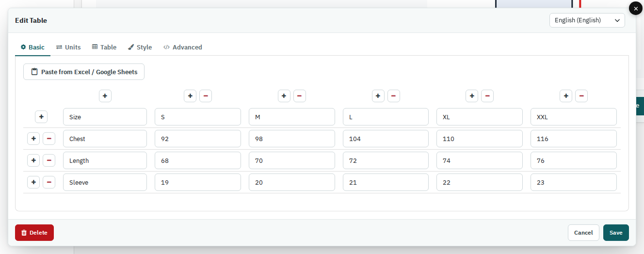The height and width of the screenshot is (254, 644).
Task: Remove the Chest row
Action: [x=49, y=139]
